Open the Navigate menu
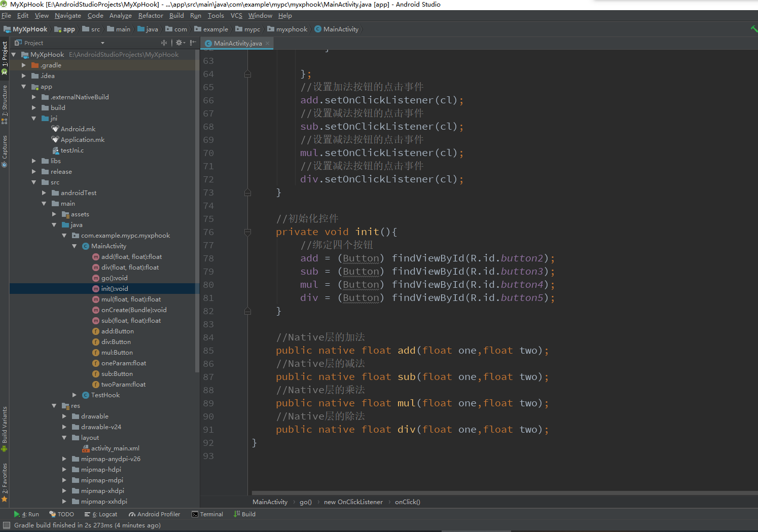This screenshot has width=758, height=532. 68,16
